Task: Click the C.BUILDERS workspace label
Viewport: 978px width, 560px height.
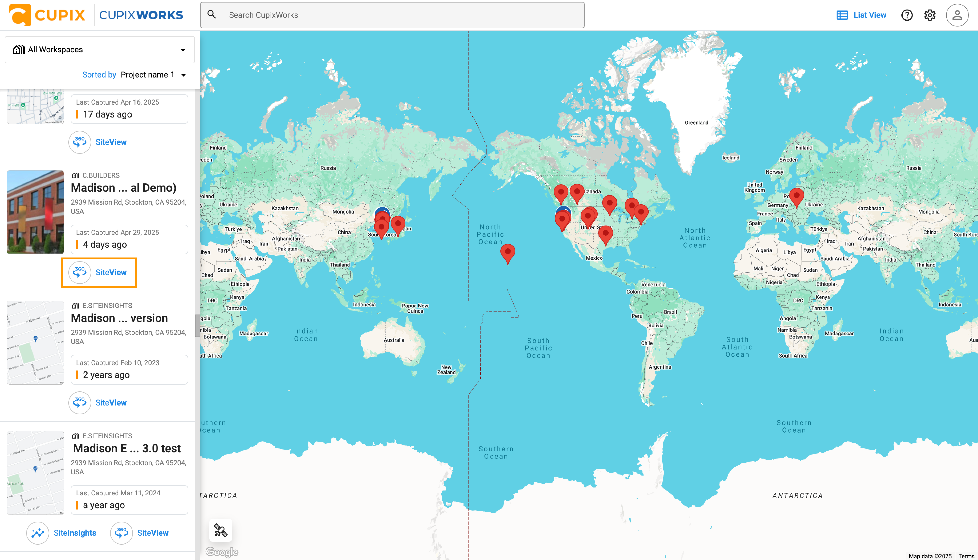Action: tap(101, 175)
